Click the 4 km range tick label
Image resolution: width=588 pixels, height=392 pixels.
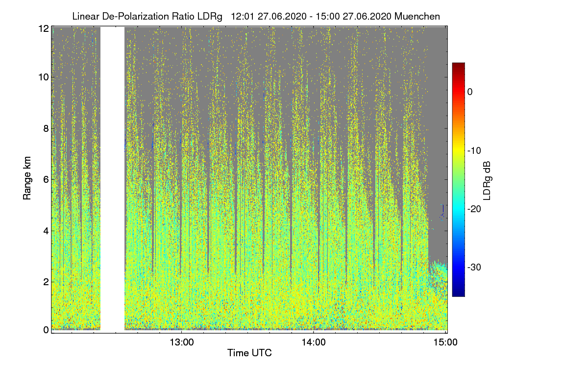point(47,231)
